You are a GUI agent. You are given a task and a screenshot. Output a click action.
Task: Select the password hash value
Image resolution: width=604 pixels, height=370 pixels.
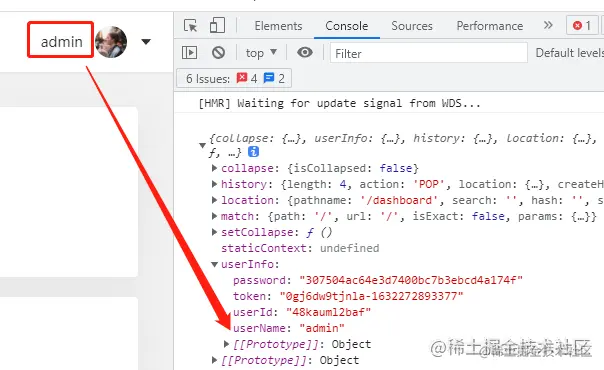pyautogui.click(x=411, y=280)
